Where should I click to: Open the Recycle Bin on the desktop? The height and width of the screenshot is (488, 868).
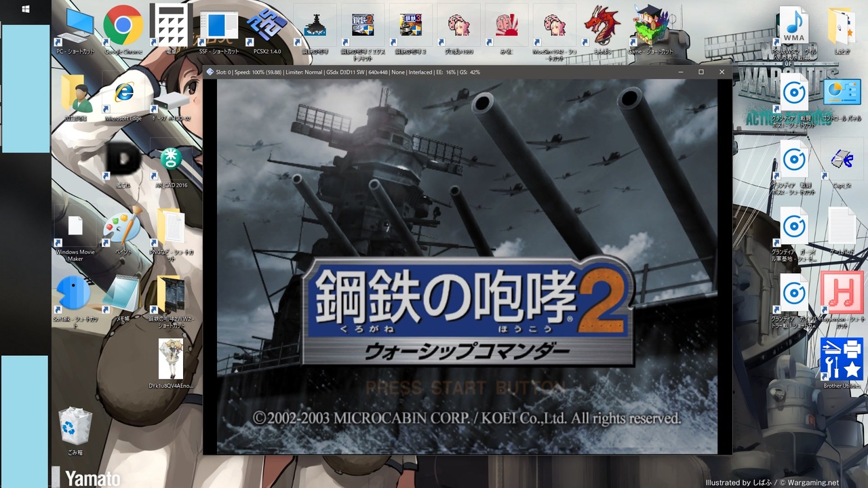(x=75, y=426)
